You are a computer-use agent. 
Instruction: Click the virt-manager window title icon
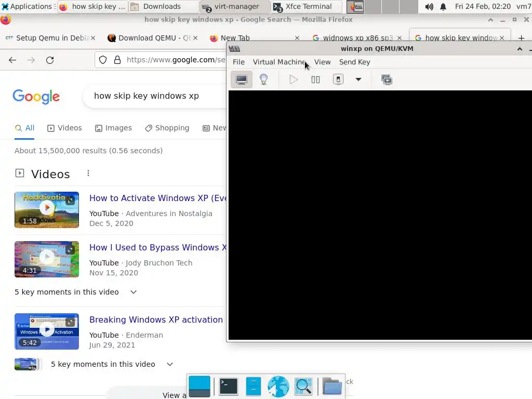tap(234, 49)
